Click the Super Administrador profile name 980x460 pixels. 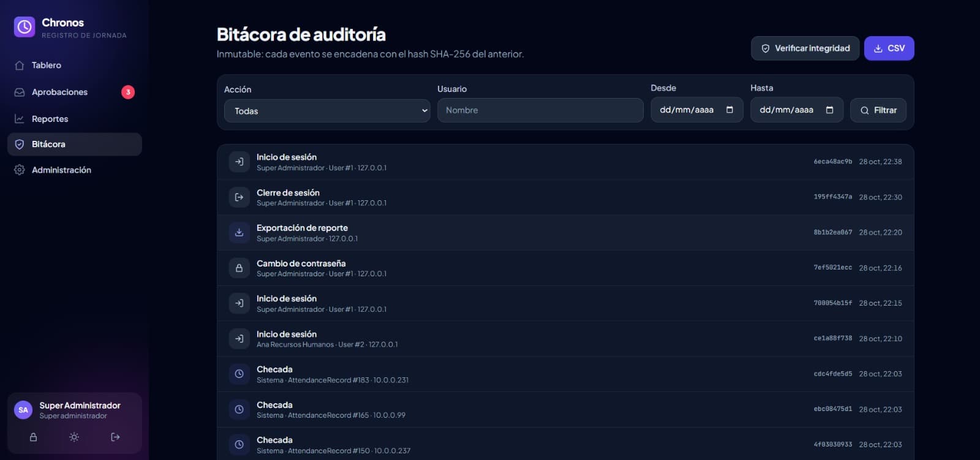coord(80,405)
